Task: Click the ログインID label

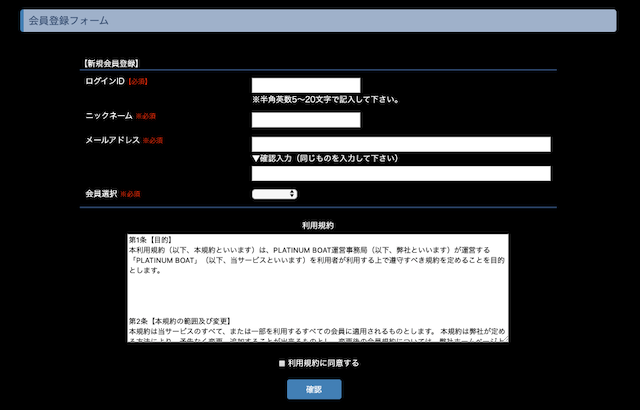Action: pyautogui.click(x=105, y=81)
